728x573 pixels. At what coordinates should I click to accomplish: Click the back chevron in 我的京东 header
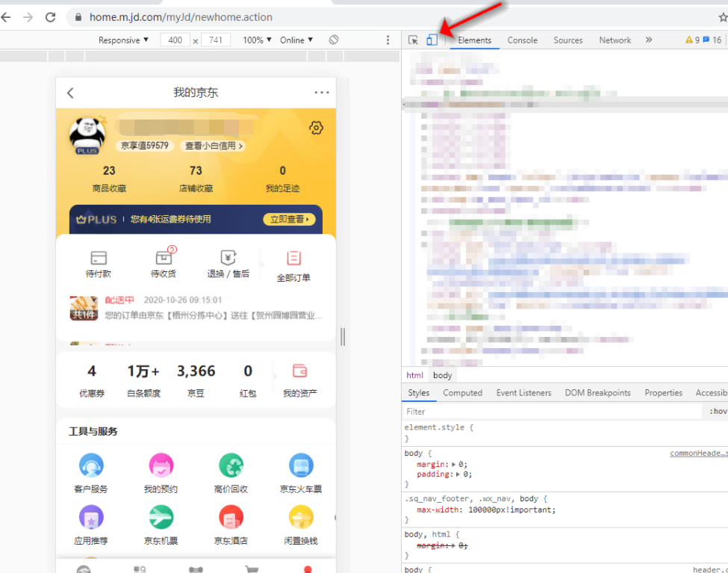[x=71, y=93]
